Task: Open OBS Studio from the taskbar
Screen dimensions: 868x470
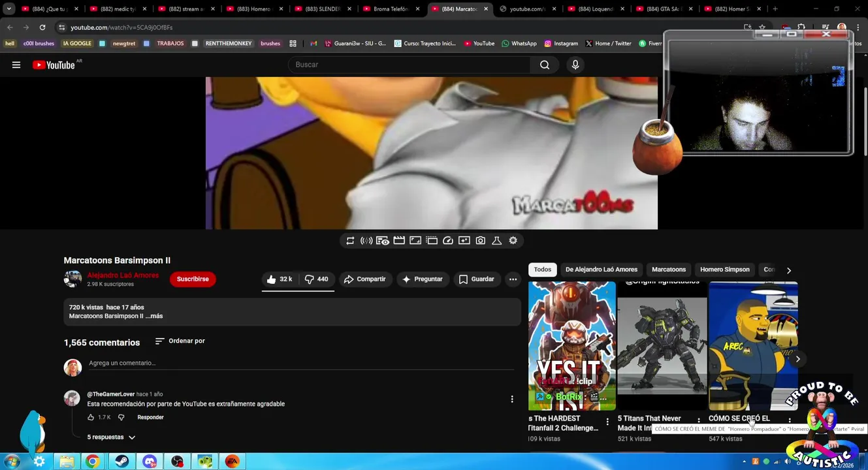Action: pyautogui.click(x=177, y=462)
